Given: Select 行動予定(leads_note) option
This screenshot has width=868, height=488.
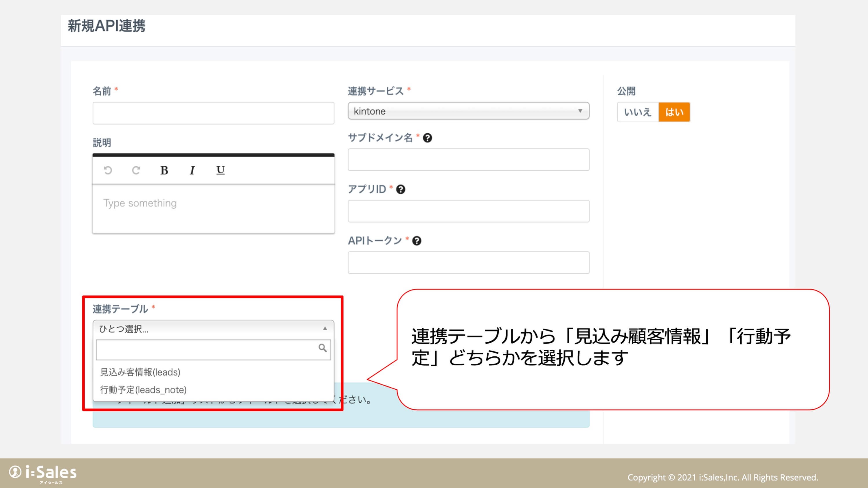Looking at the screenshot, I should [143, 390].
